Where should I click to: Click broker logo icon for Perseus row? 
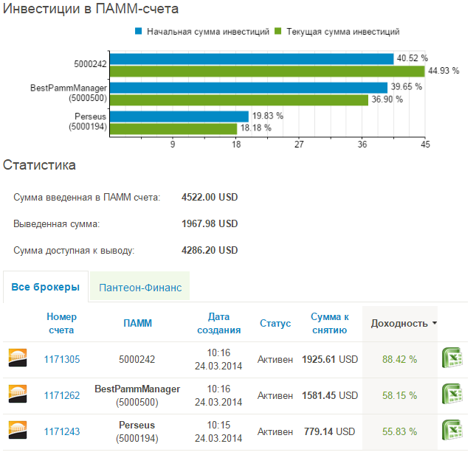pos(18,430)
